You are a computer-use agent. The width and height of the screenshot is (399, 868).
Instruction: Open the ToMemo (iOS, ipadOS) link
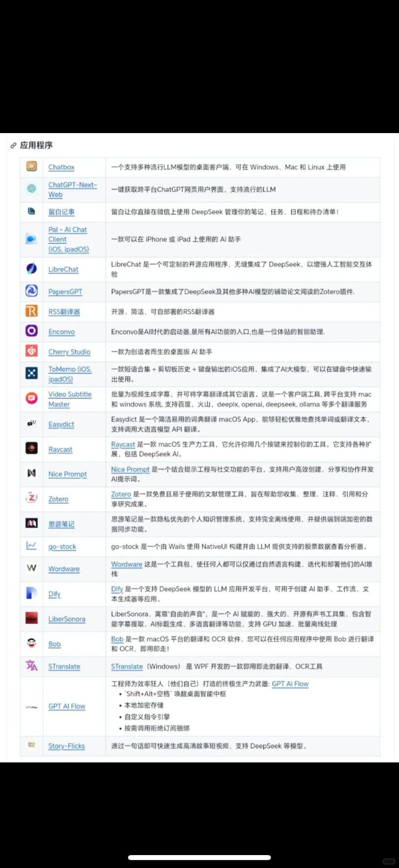[70, 374]
